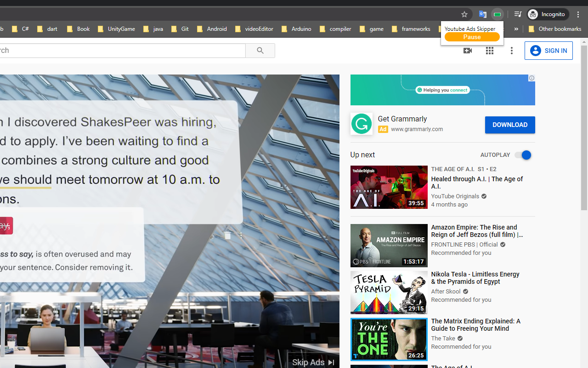Open the frameworks bookmark folder

(x=411, y=29)
